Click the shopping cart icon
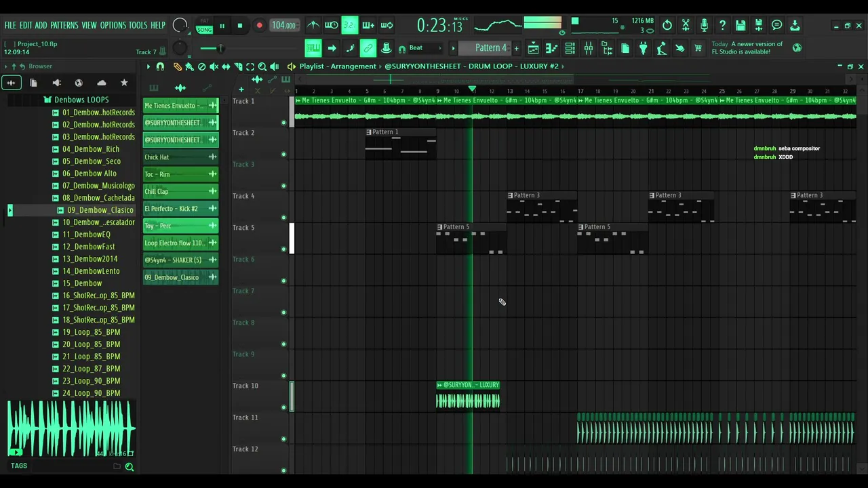868x488 pixels. click(698, 48)
